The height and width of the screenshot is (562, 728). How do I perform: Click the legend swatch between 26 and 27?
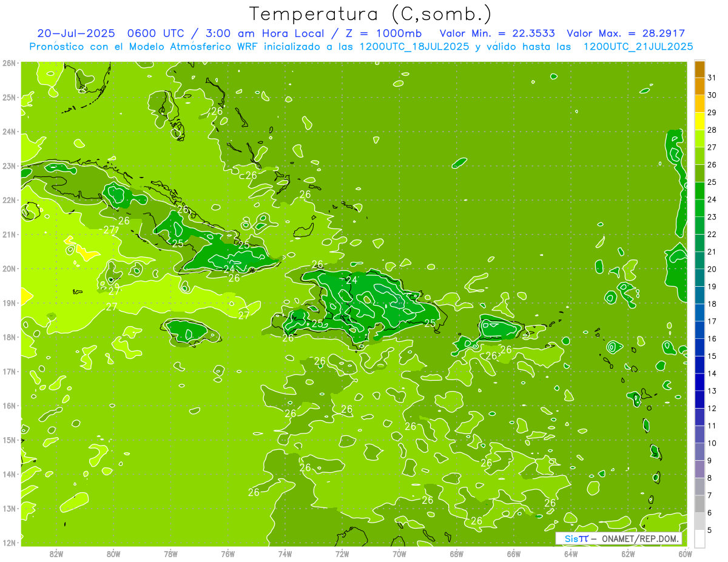(699, 156)
